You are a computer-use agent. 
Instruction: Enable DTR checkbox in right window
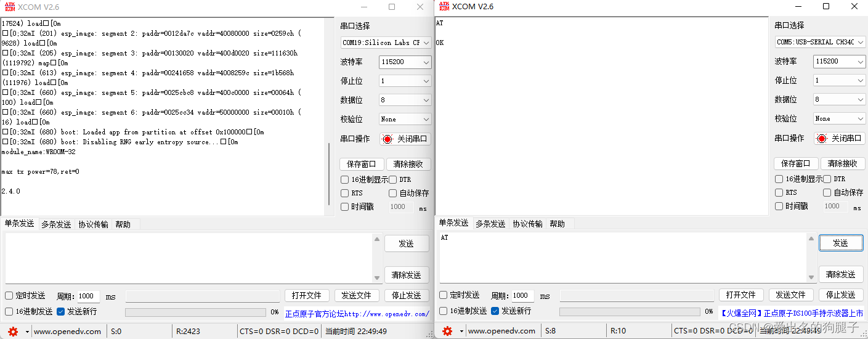(x=827, y=179)
